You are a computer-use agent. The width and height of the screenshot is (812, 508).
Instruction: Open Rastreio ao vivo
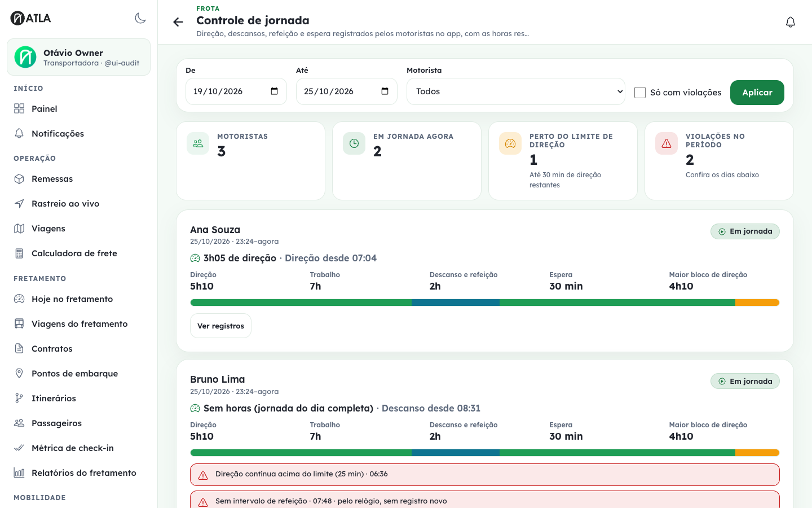click(79, 204)
